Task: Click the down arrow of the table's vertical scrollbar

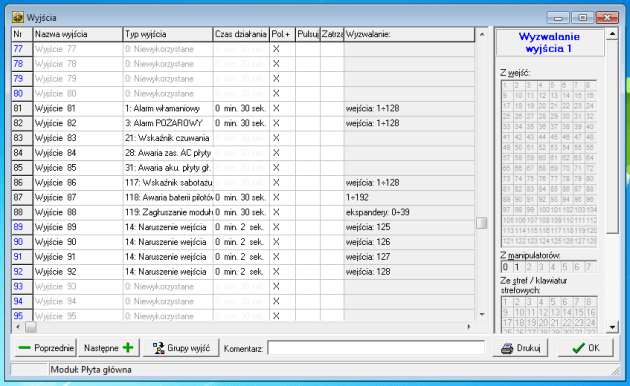Action: (482, 315)
